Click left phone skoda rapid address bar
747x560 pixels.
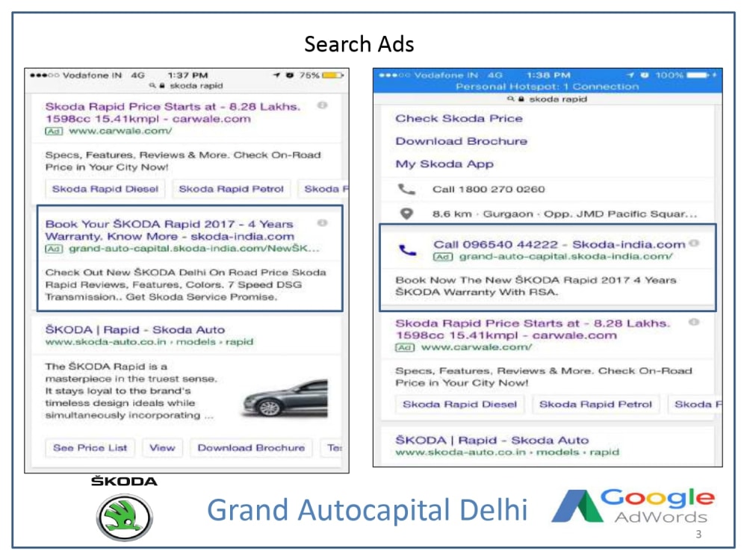[x=187, y=86]
